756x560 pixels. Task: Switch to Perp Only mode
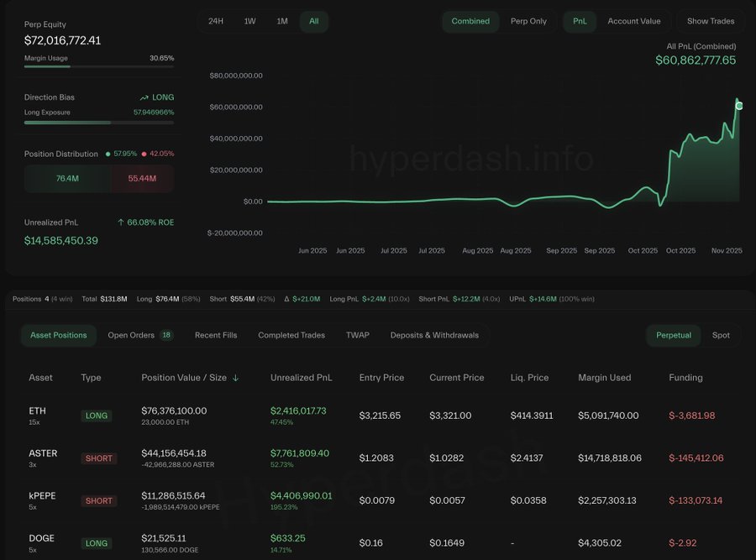click(528, 22)
